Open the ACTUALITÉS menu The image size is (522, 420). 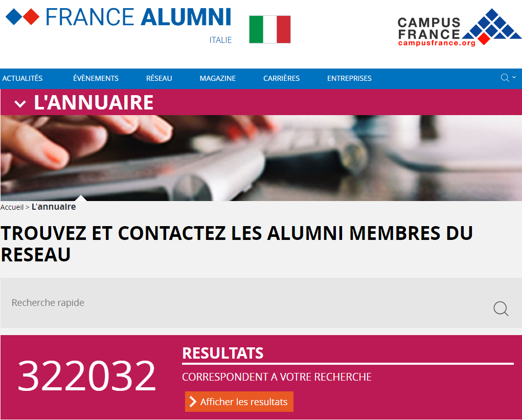(x=22, y=78)
